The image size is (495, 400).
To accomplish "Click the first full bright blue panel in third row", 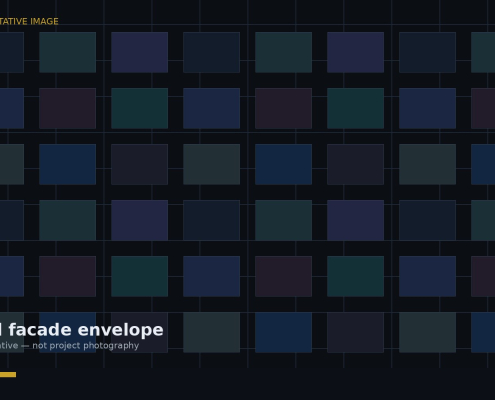I will pyautogui.click(x=68, y=164).
